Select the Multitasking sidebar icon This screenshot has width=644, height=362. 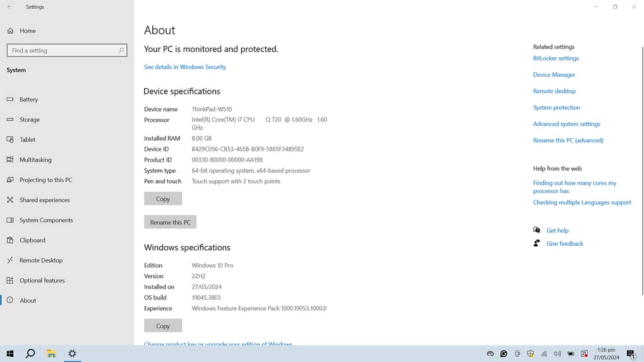pyautogui.click(x=10, y=160)
